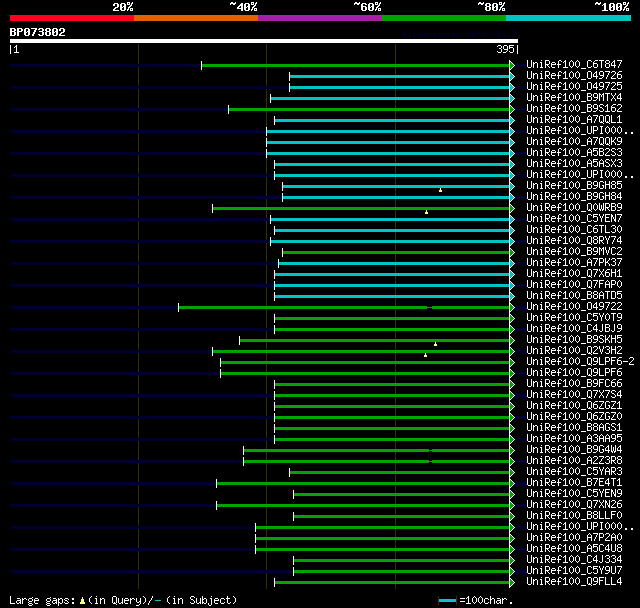Click the UniRef100_B9GH84 label
The width and height of the screenshot is (640, 608).
click(x=574, y=197)
